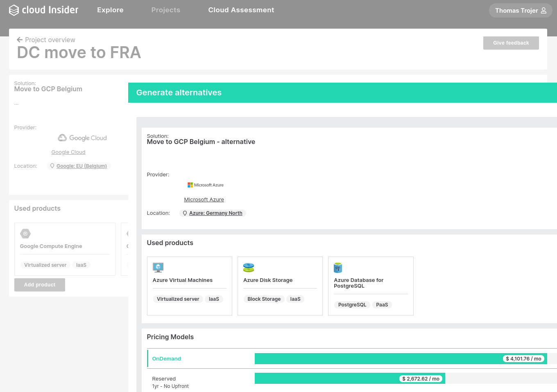This screenshot has width=557, height=392.
Task: Click the Move to GCP Belgium - alternative title
Action: tap(201, 142)
